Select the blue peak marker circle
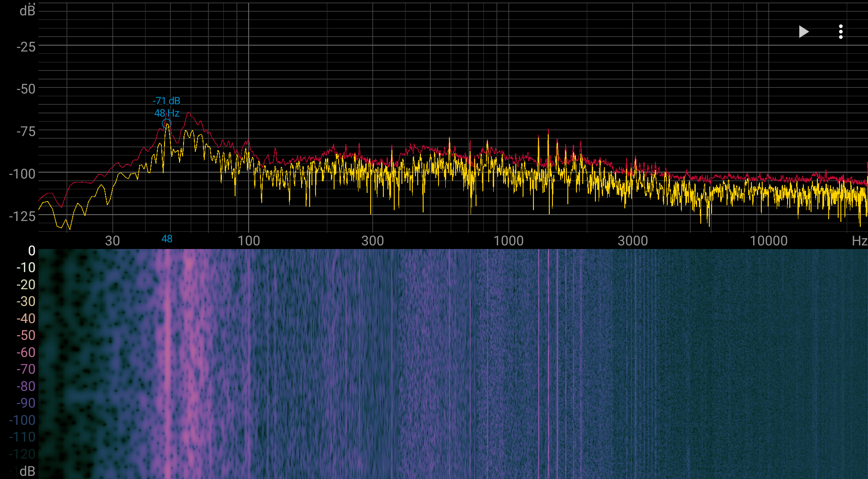This screenshot has width=868, height=479. pyautogui.click(x=167, y=123)
